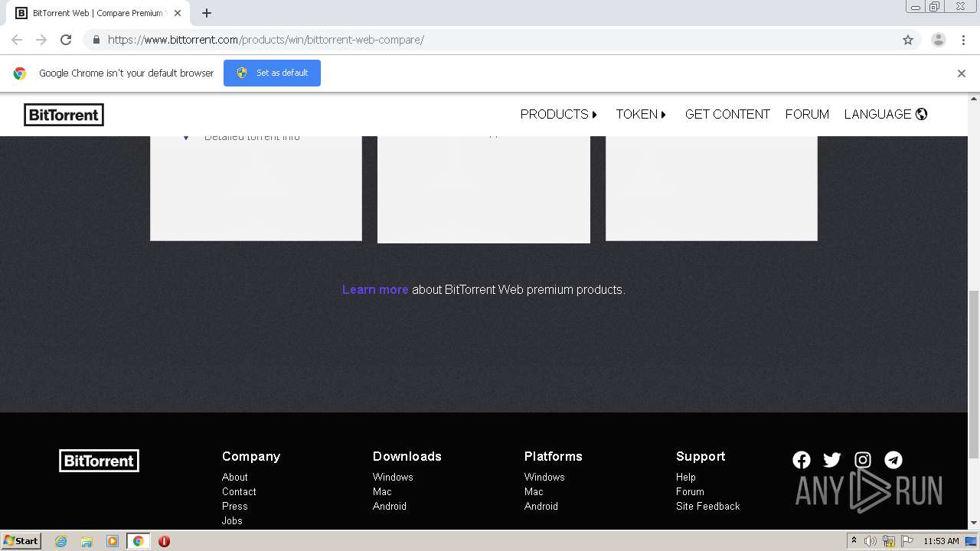Expand the TOKEN menu
Image resolution: width=980 pixels, height=551 pixels.
[642, 114]
